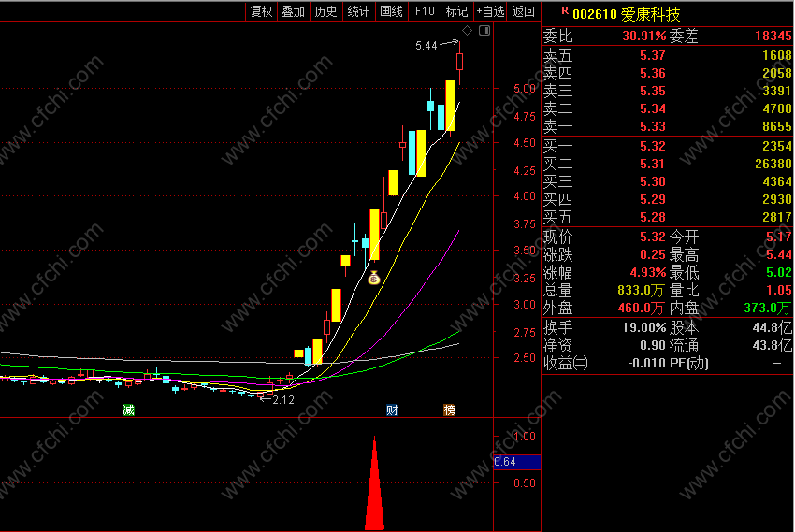Toggle the side panel square icon
795x532 pixels.
pyautogui.click(x=484, y=31)
